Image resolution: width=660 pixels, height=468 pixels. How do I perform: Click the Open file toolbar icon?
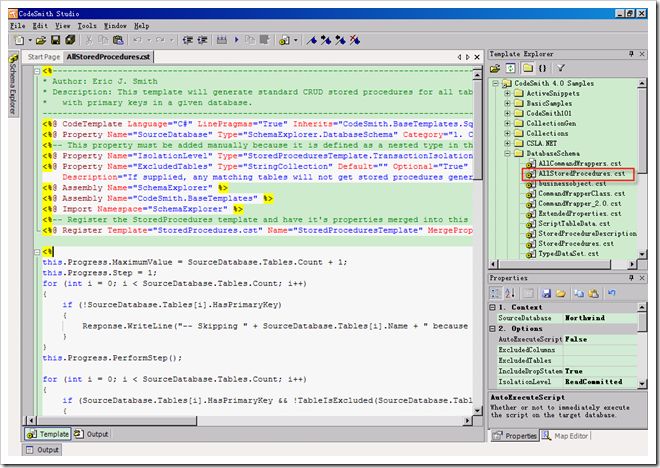[x=41, y=40]
